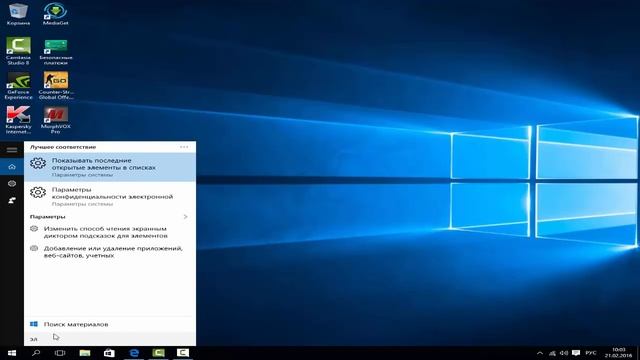Screen dimensions: 640x360
Task: Open the Корзина recycle bin desktop icon
Action: [18, 14]
